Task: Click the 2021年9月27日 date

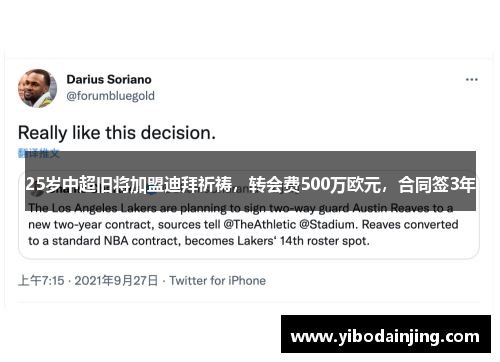Action: [x=116, y=281]
